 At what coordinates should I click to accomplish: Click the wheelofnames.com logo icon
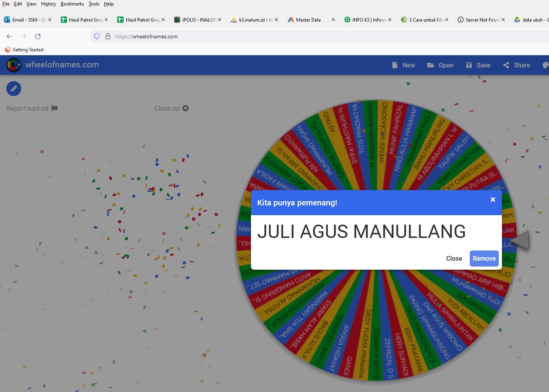click(14, 65)
